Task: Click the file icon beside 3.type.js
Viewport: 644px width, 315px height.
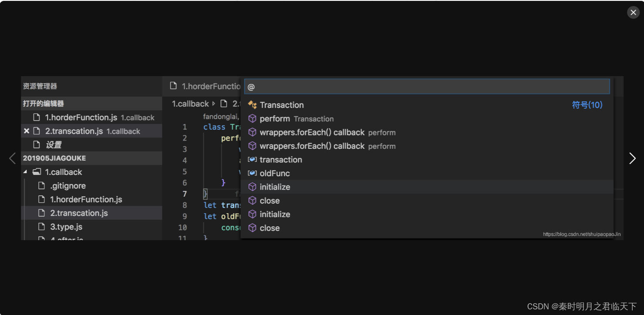Action: [x=42, y=227]
